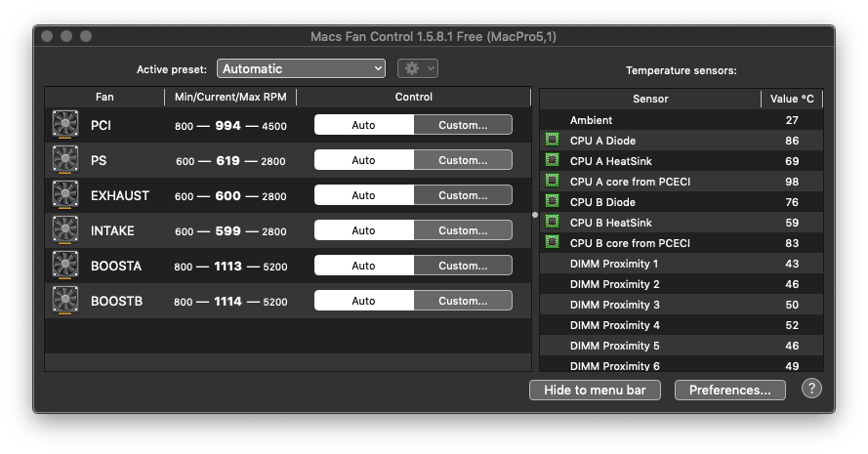Select the Ambient sensor row
Image resolution: width=868 pixels, height=454 pixels.
682,120
